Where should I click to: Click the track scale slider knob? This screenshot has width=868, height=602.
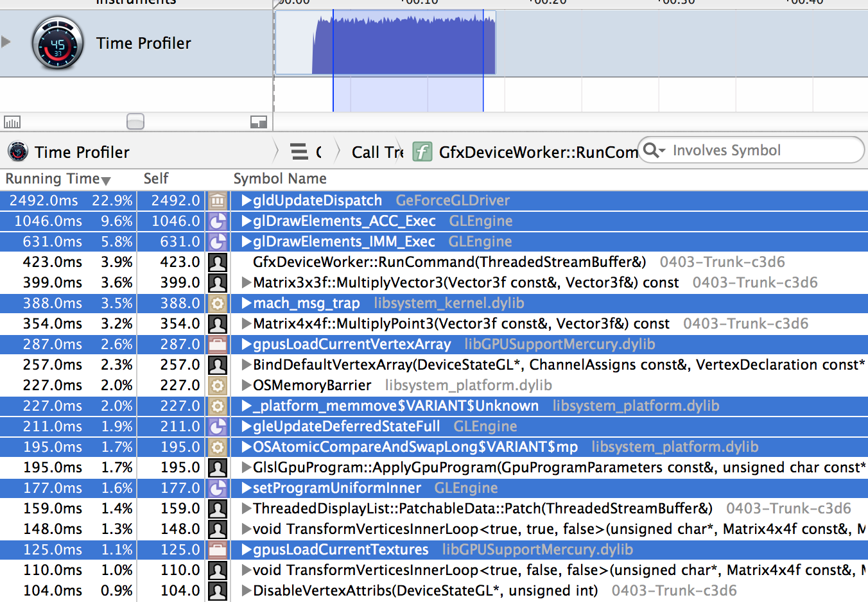click(135, 121)
